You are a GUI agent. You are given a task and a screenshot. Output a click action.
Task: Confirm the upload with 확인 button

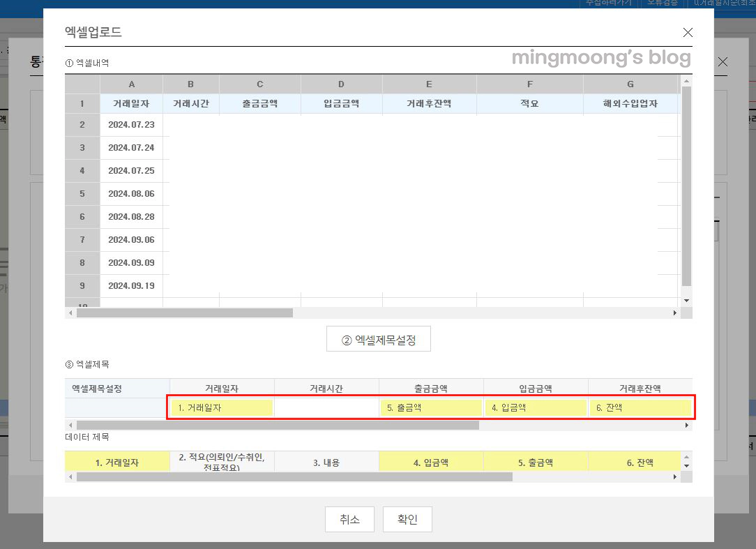[x=407, y=519]
